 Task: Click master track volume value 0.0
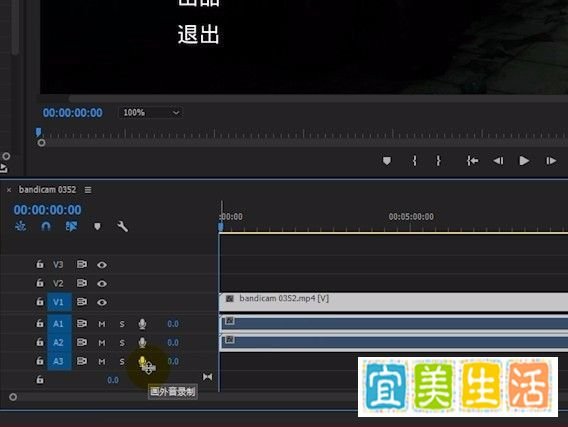tap(113, 380)
